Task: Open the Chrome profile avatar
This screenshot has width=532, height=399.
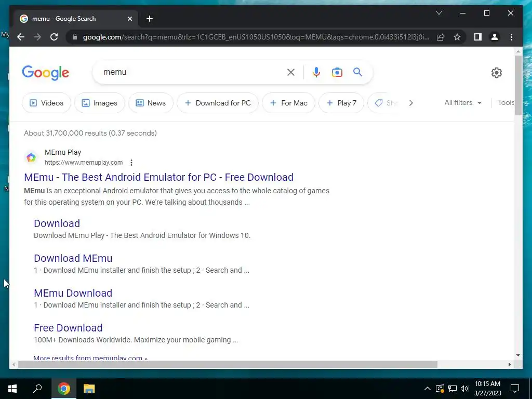Action: click(495, 37)
